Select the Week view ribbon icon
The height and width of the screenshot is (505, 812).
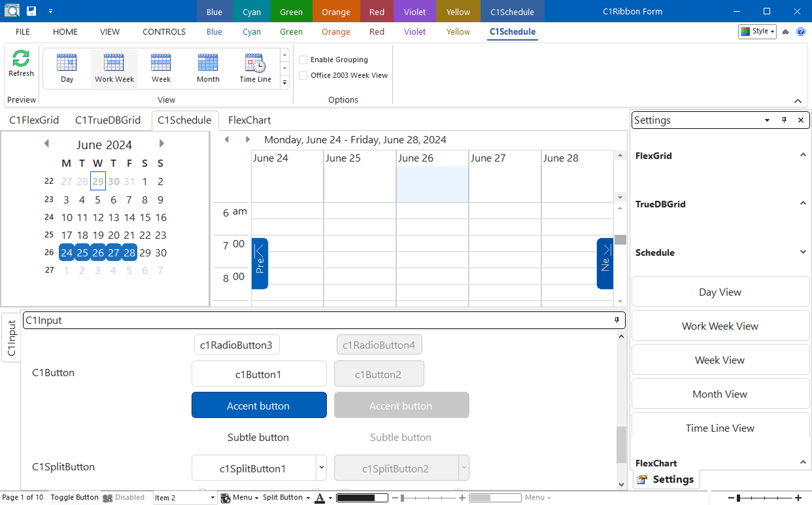click(x=161, y=63)
